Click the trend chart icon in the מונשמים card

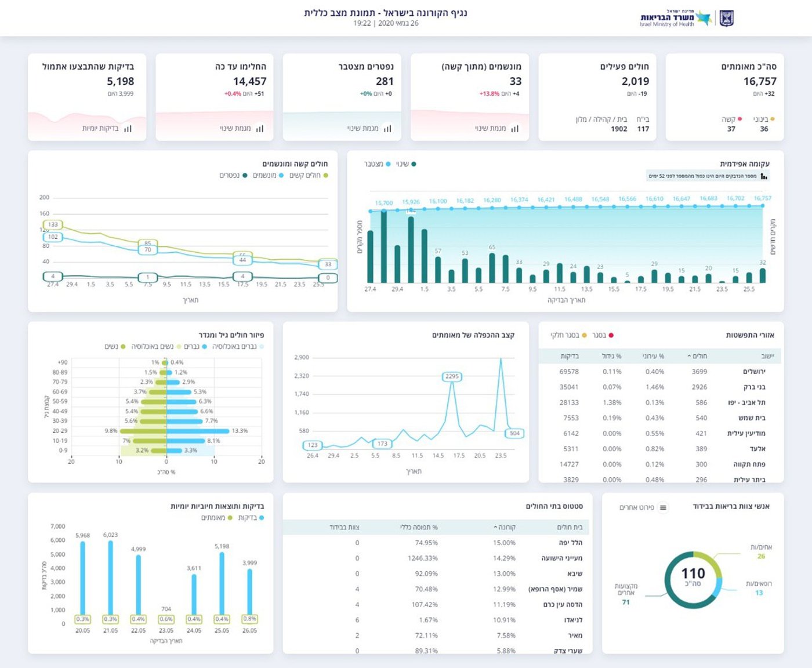[514, 129]
